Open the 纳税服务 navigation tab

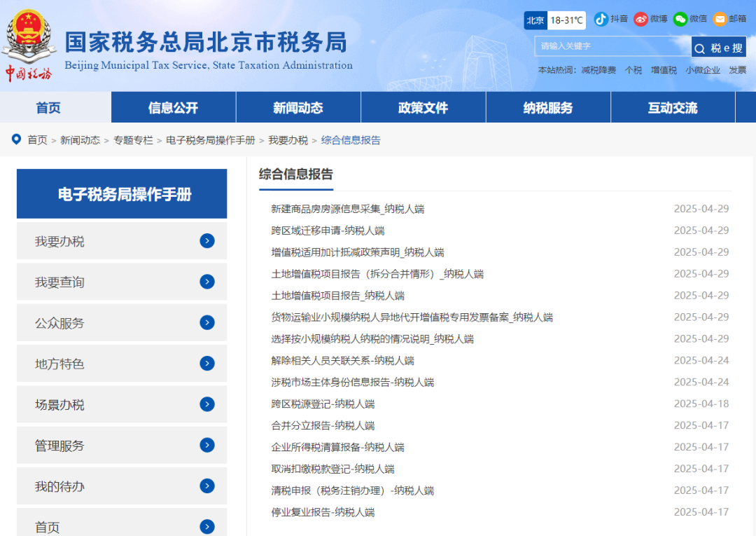coord(548,108)
